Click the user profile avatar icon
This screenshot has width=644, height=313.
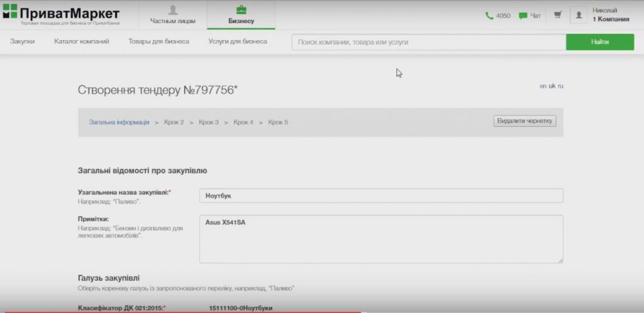(579, 15)
